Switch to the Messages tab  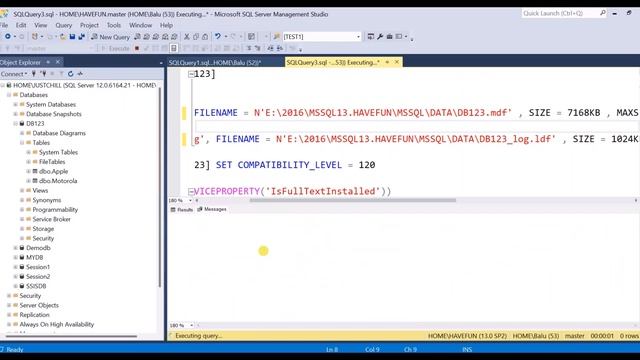(212, 209)
